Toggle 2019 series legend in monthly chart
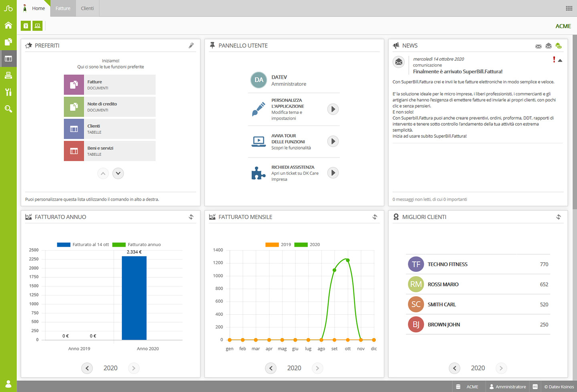Viewport: 577px width, 392px height. 278,244
